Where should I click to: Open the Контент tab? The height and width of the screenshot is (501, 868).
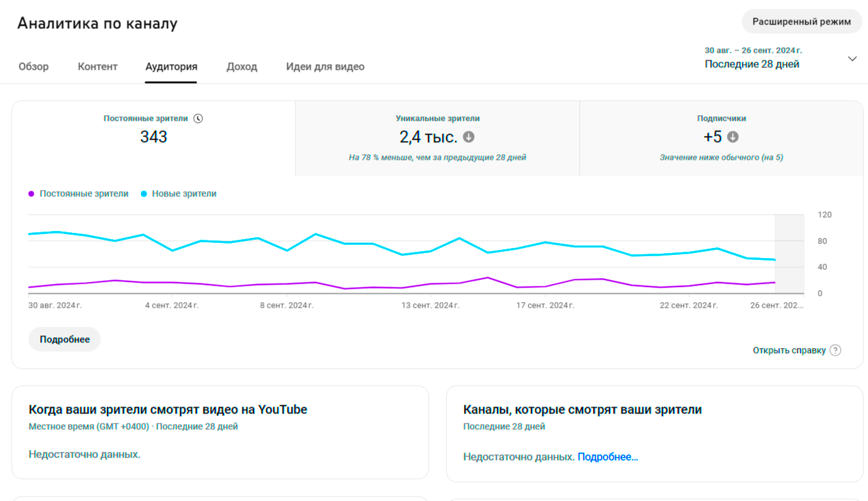pos(97,67)
